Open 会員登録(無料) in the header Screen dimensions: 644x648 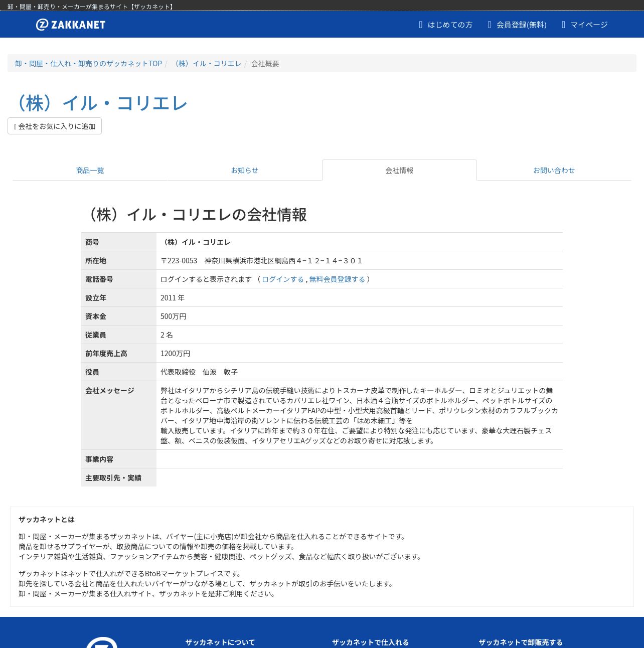517,25
